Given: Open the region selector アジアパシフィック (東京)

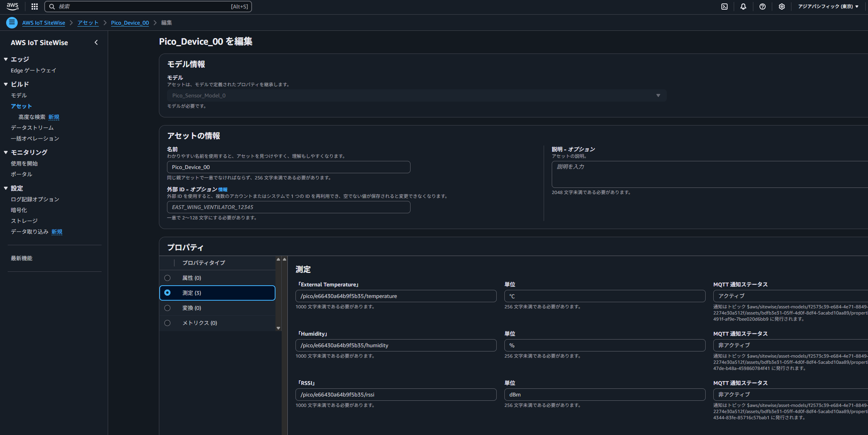Looking at the screenshot, I should (x=828, y=7).
